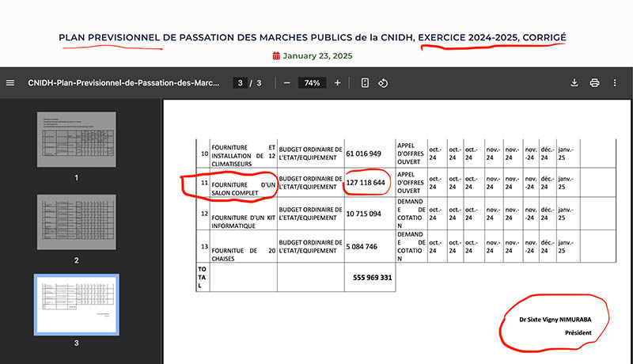This screenshot has width=633, height=364.
Task: Select the 127 118 644 amount cell
Action: click(x=371, y=183)
